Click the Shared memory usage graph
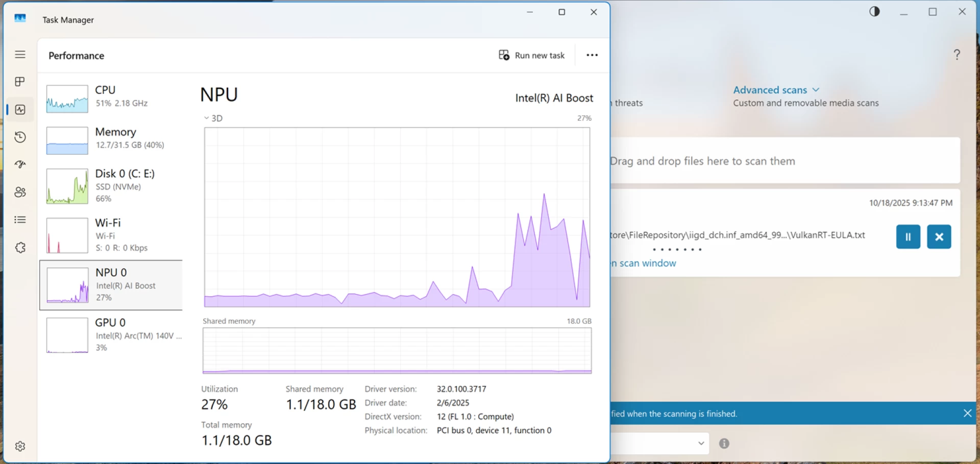 (x=397, y=351)
